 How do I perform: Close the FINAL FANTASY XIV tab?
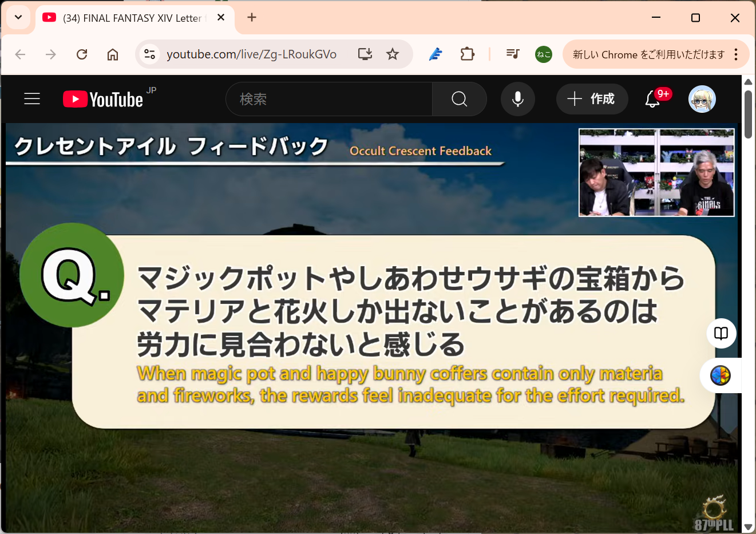(x=221, y=18)
